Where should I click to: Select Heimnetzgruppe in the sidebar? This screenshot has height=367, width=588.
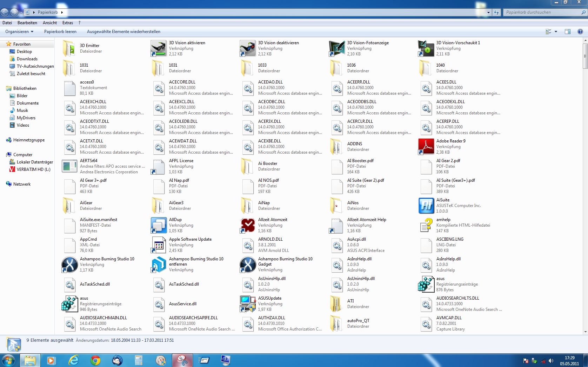[29, 140]
